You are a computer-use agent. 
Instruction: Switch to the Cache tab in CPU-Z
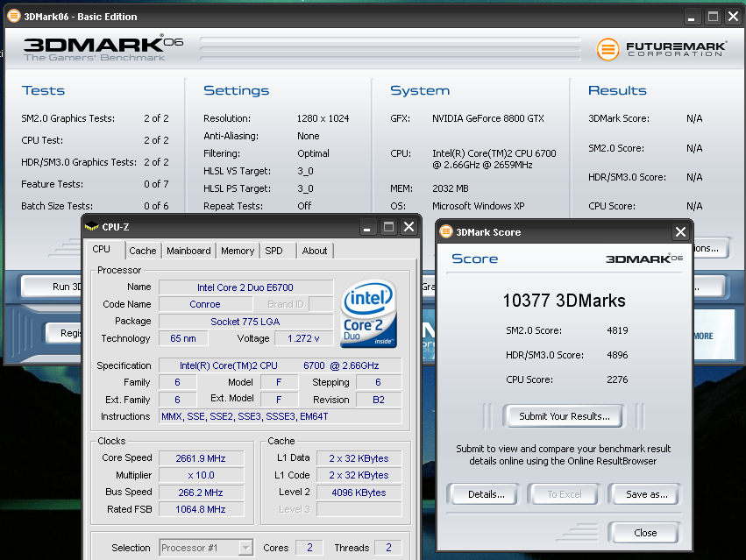pyautogui.click(x=143, y=251)
